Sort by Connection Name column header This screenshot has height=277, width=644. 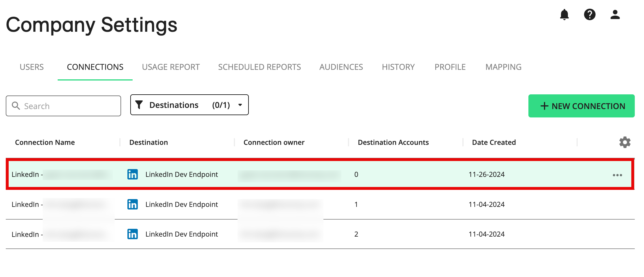45,142
